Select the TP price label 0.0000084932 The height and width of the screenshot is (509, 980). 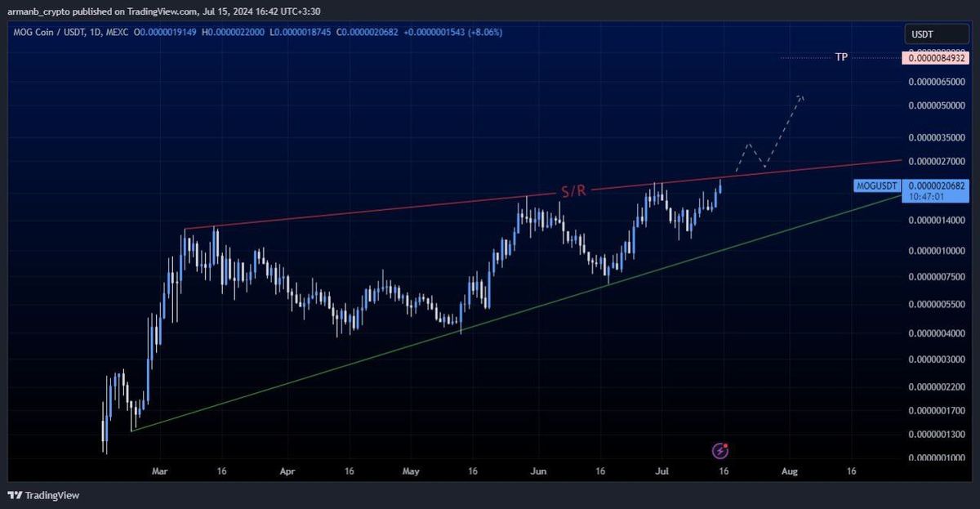(935, 58)
